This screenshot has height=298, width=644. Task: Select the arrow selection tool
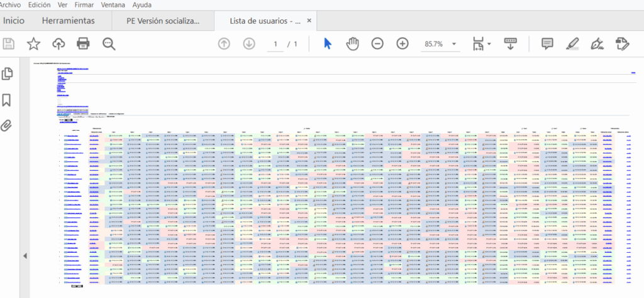327,43
